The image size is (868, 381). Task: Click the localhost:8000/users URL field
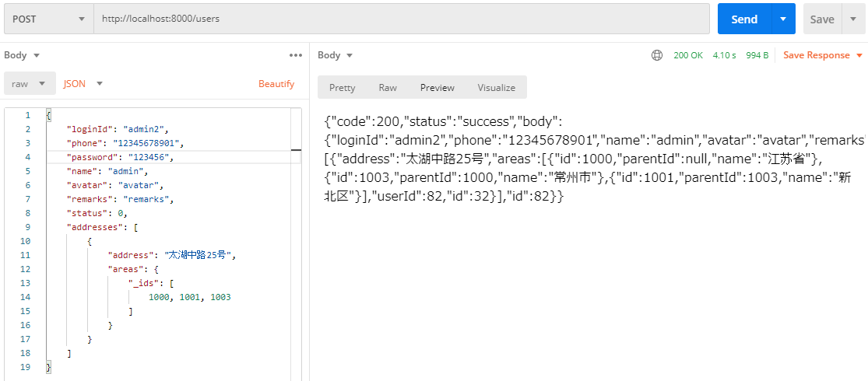pos(401,19)
